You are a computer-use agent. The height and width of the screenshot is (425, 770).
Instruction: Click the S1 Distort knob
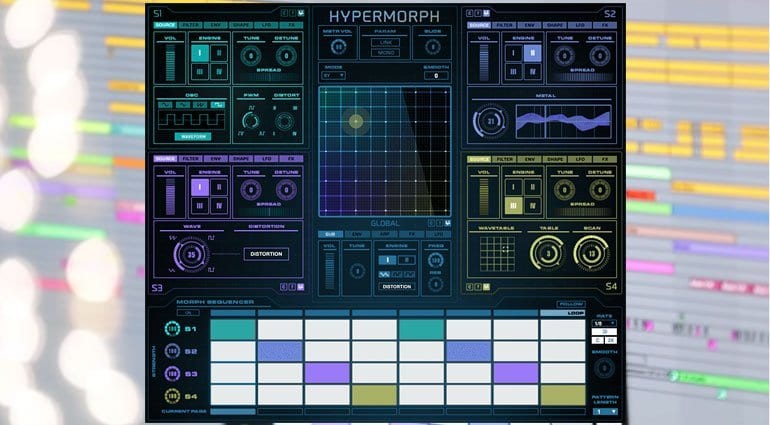[284, 121]
